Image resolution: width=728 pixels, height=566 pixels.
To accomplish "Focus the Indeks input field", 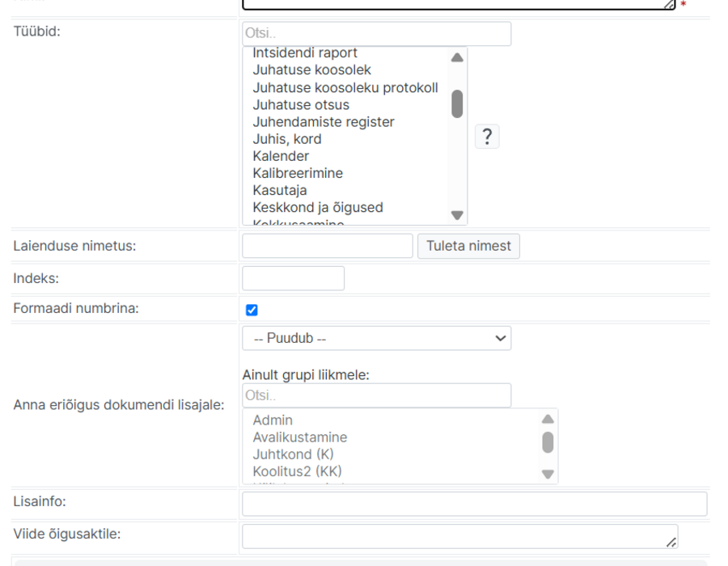I will (x=294, y=278).
